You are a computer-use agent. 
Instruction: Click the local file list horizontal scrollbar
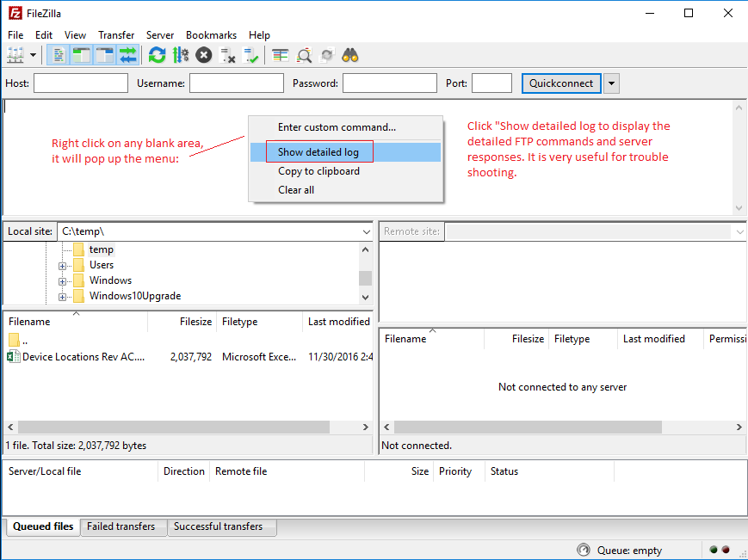click(172, 427)
